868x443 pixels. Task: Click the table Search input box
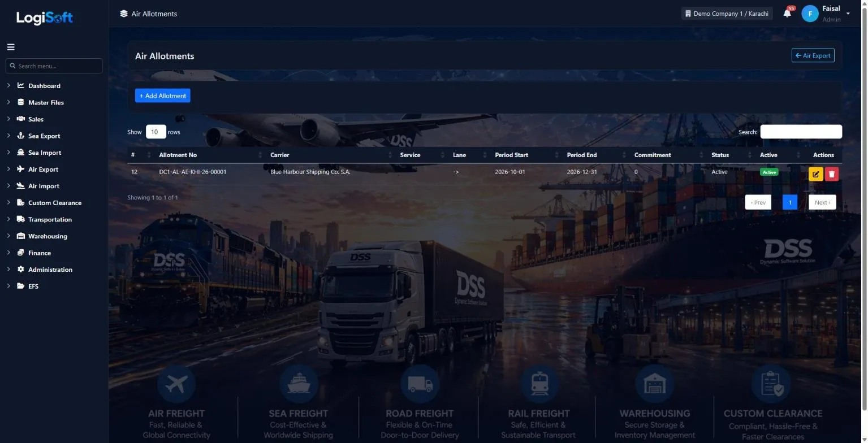tap(801, 132)
